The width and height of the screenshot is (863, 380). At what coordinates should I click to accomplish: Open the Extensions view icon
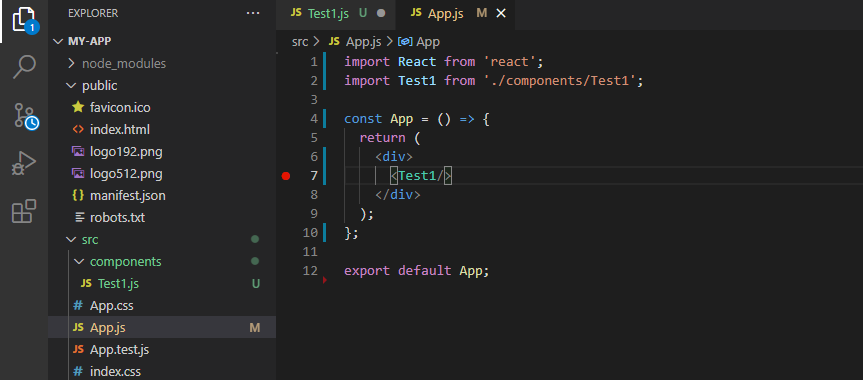pos(24,211)
